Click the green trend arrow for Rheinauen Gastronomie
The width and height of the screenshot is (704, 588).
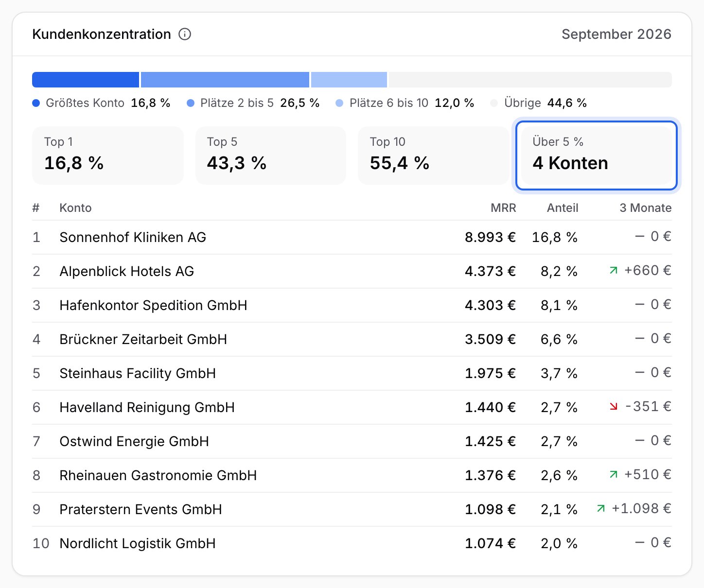(614, 474)
